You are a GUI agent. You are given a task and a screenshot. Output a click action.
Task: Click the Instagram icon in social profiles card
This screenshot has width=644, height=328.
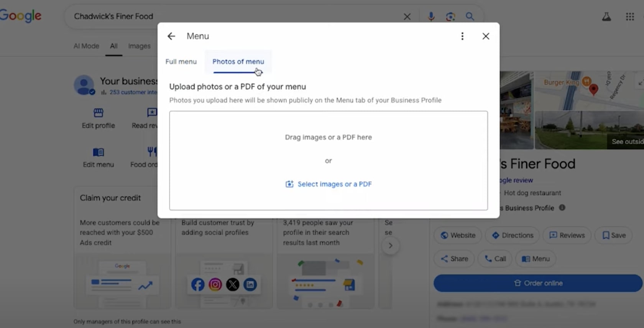point(215,285)
